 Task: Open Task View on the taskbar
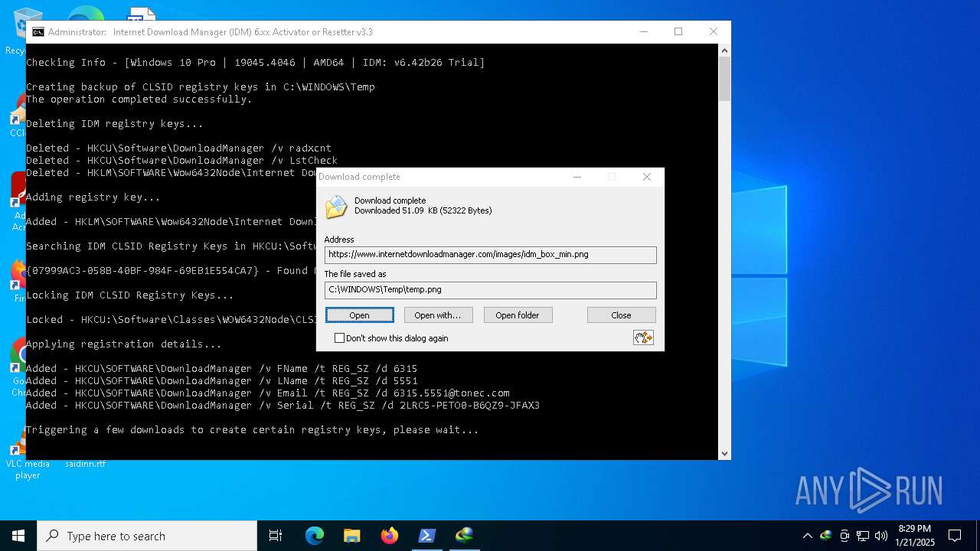click(276, 536)
